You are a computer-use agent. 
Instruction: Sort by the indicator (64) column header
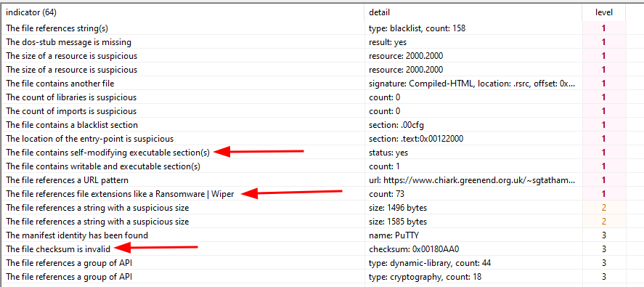tap(31, 13)
